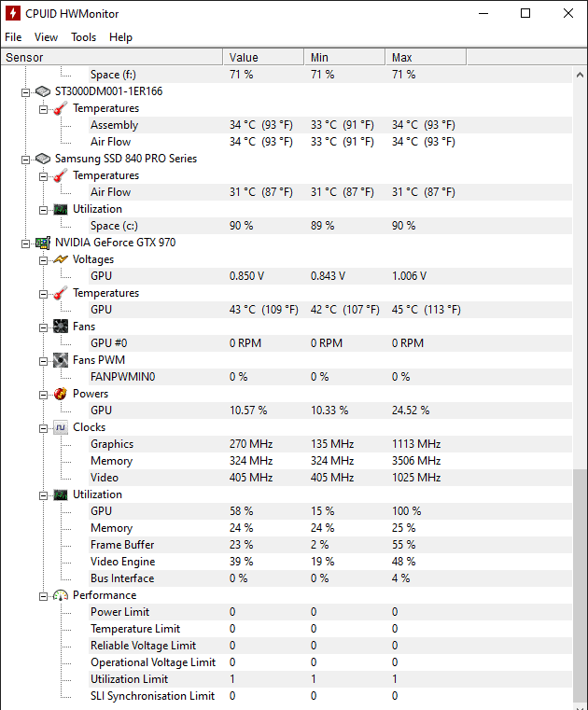Click the GPU Voltages lightning icon
Image resolution: width=588 pixels, height=710 pixels.
pos(61,259)
